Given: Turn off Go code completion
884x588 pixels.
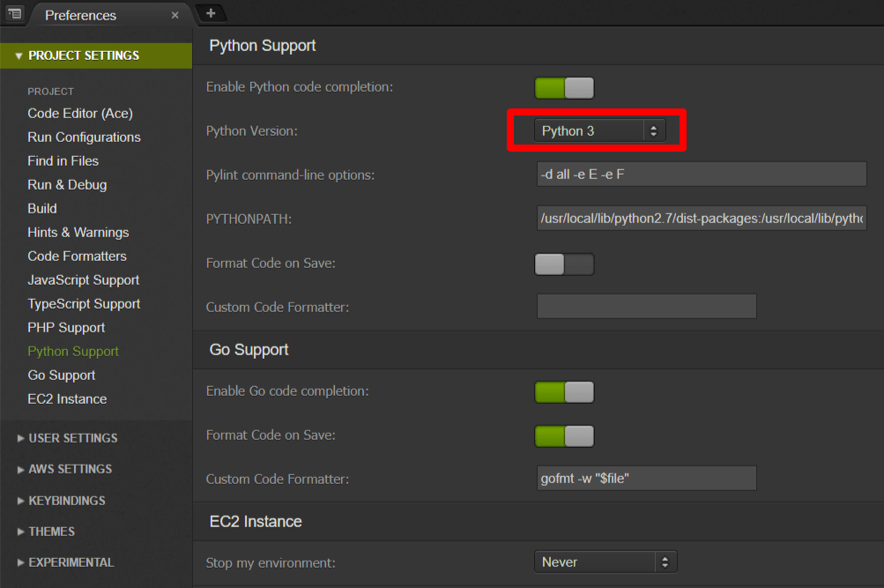Looking at the screenshot, I should 564,391.
